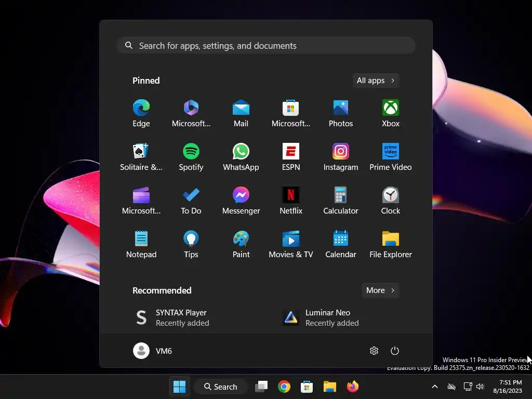The image size is (532, 399).
Task: Launch Netflix from pinned apps
Action: 291,201
